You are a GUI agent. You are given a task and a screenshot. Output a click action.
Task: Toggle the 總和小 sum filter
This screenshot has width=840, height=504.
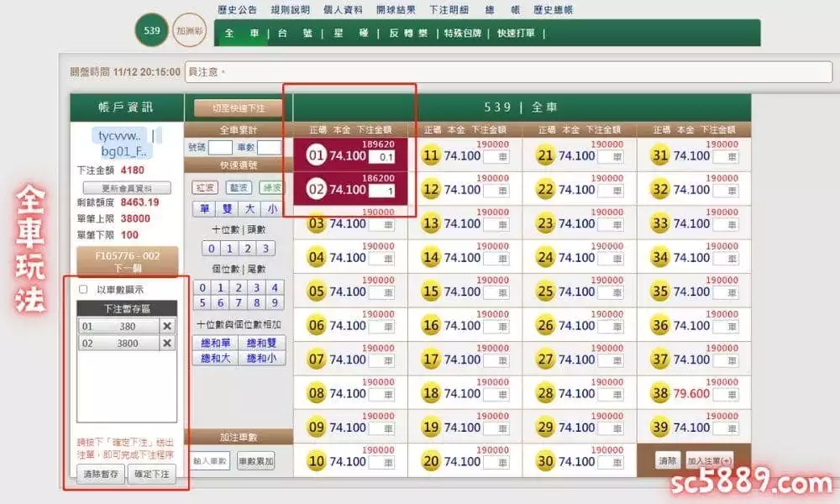pyautogui.click(x=261, y=358)
